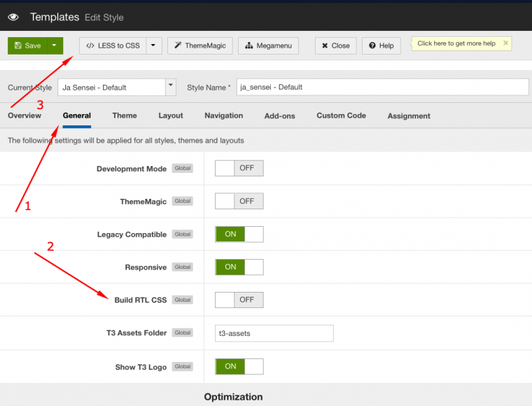Screen dimensions: 532x406
Task: Enable the Build RTL CSS switch
Action: coord(239,300)
